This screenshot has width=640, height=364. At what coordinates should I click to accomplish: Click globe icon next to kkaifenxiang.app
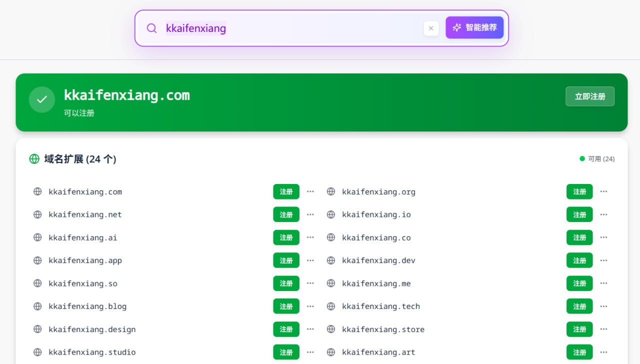(x=37, y=260)
